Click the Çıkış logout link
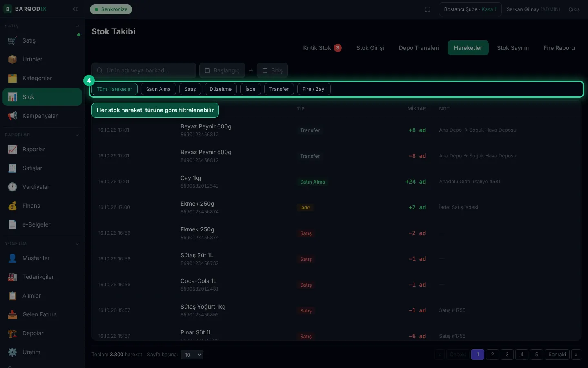The width and height of the screenshot is (588, 368). click(574, 9)
